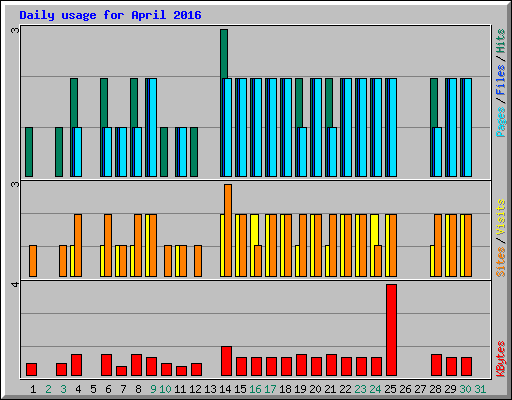Click day label "19" on the x-axis
The height and width of the screenshot is (400, 512).
tap(300, 389)
